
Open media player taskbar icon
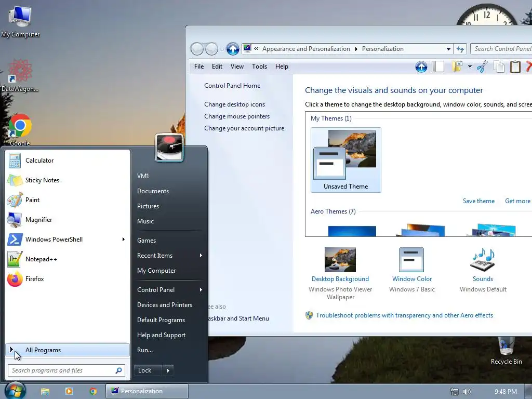tap(69, 391)
